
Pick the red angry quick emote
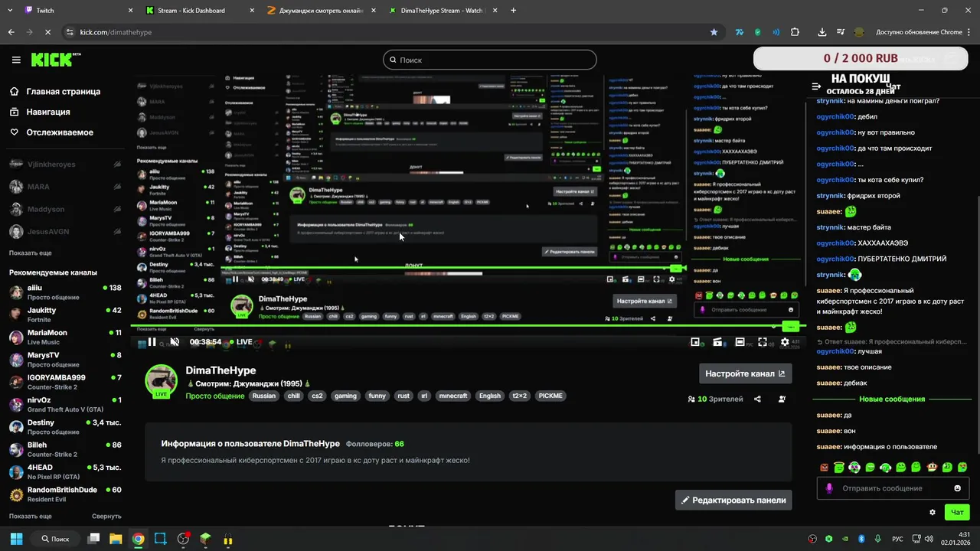824,467
